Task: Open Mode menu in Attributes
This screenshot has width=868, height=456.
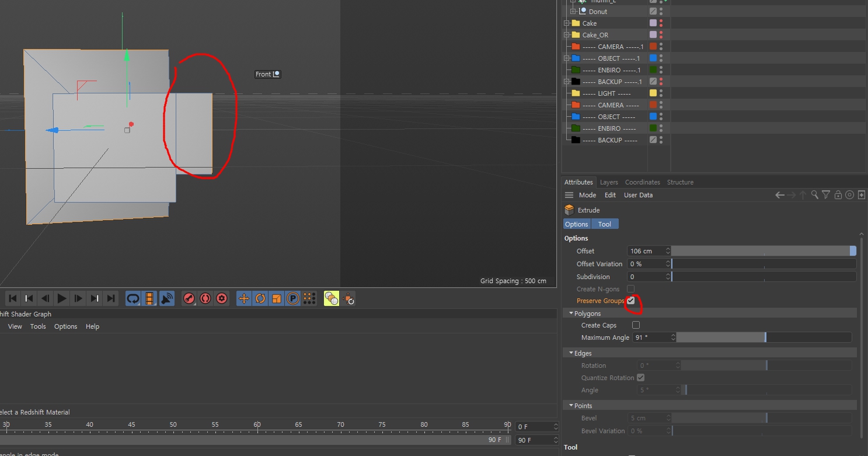Action: (587, 195)
